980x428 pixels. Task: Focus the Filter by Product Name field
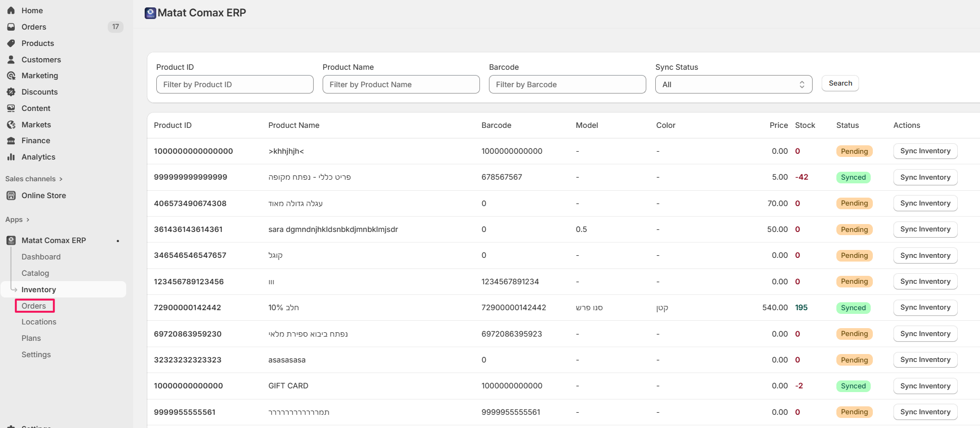tap(401, 85)
